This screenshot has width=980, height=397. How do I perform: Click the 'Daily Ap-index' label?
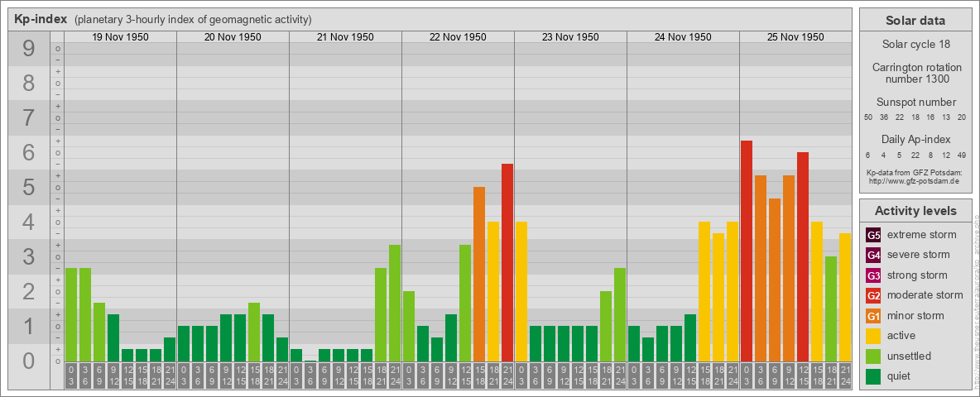pos(915,139)
